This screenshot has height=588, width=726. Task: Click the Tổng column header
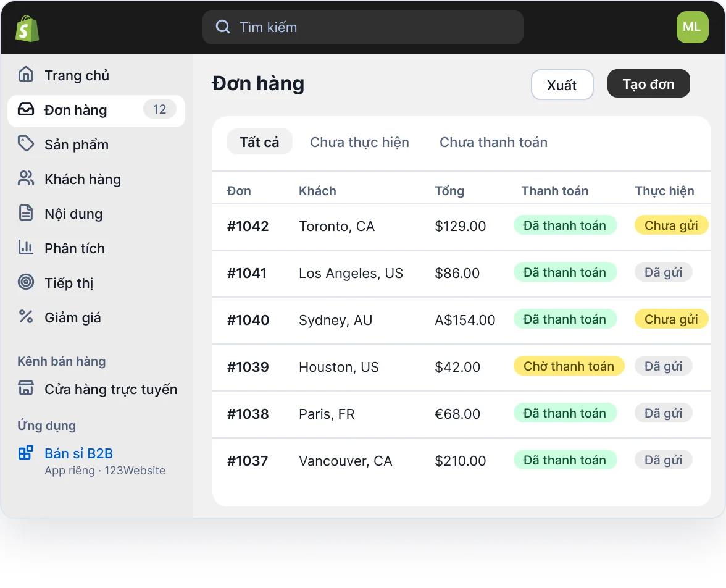[x=449, y=191]
